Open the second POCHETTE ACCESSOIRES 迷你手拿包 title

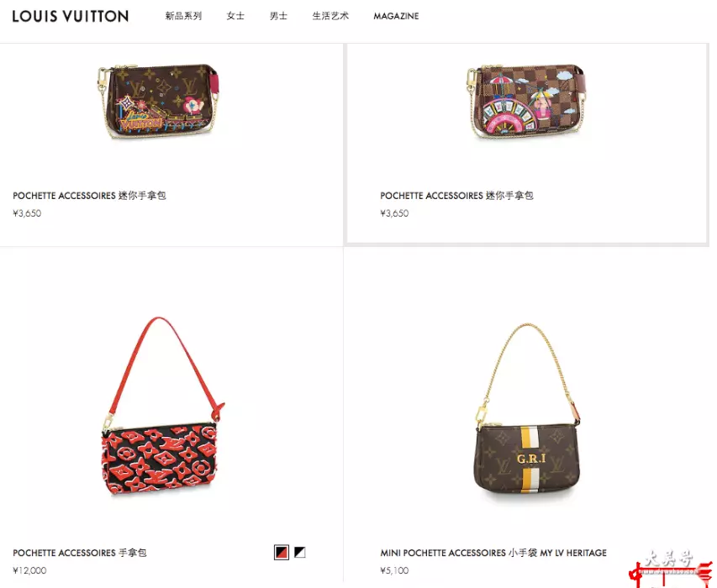click(456, 196)
